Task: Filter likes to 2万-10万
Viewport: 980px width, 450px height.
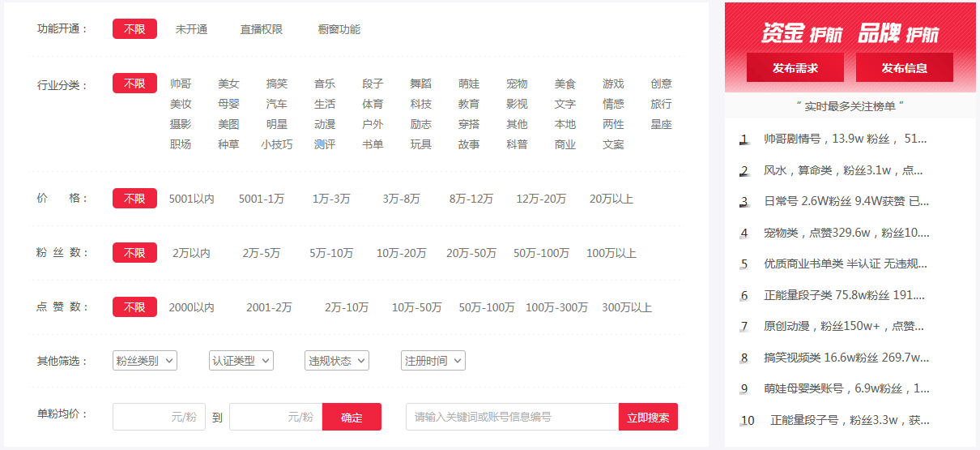Action: (x=347, y=307)
